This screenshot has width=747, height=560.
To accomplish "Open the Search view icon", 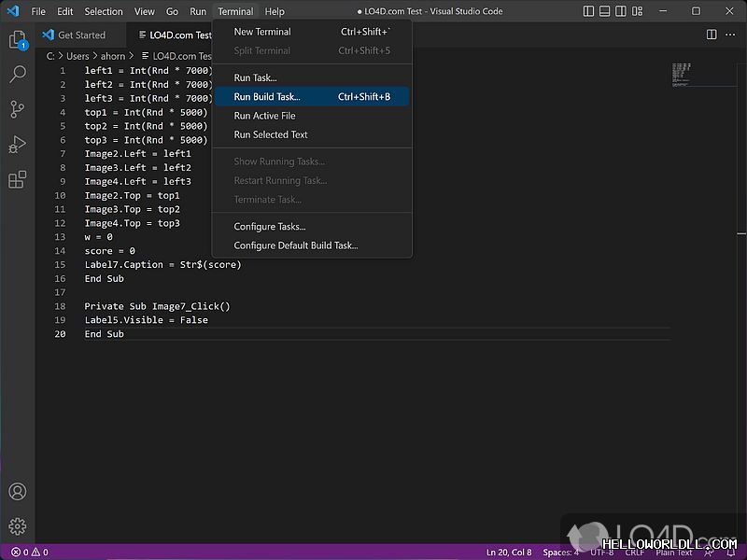I will pyautogui.click(x=18, y=75).
